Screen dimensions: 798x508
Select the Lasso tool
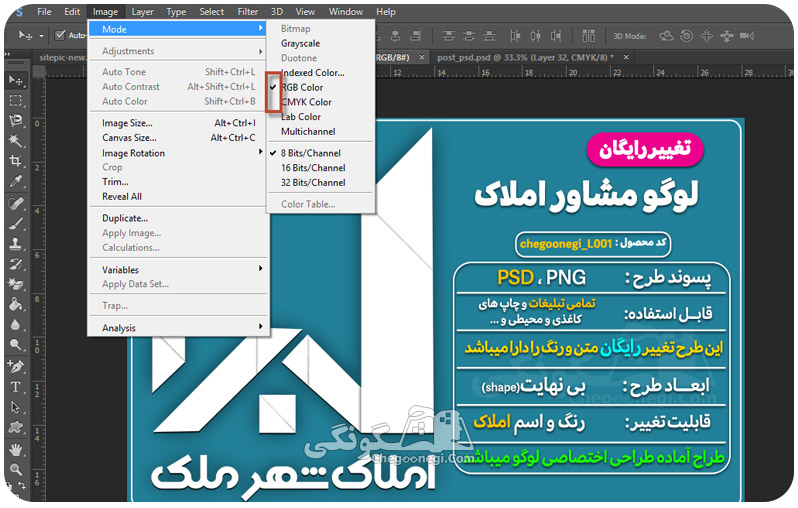16,121
